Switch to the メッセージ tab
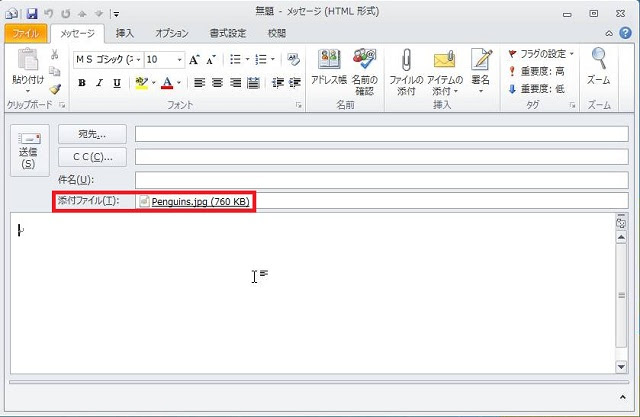 [x=77, y=33]
